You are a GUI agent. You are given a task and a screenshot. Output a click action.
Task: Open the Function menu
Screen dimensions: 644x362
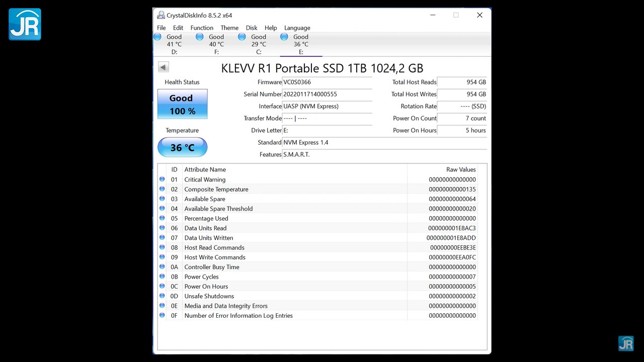click(202, 28)
